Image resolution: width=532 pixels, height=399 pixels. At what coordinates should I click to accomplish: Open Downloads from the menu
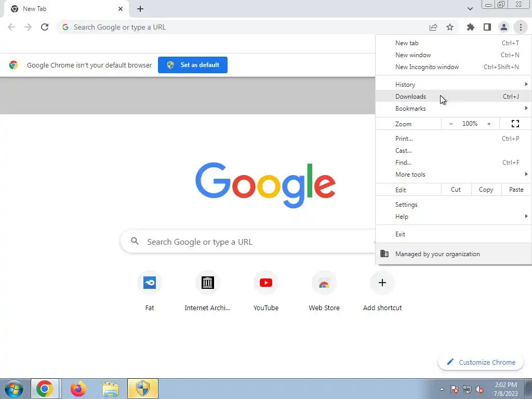454,96
